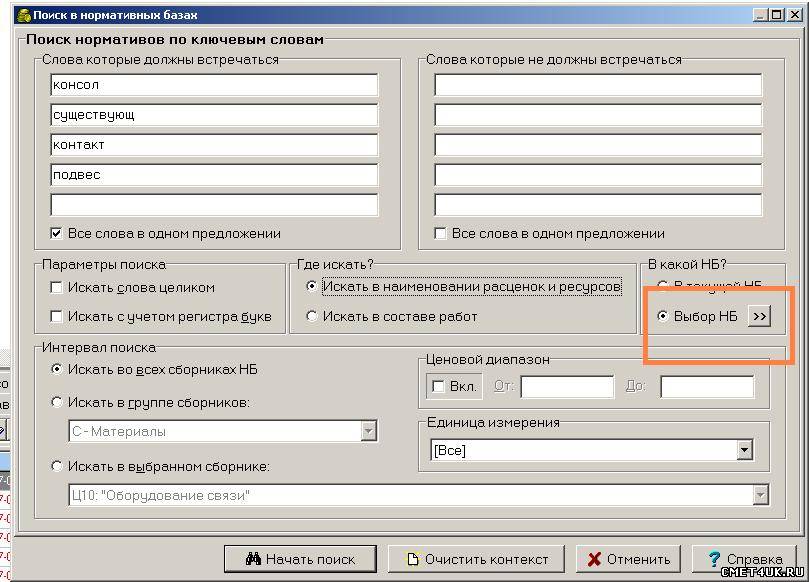Click the required word field containing подвес
This screenshot has height=582, width=809.
click(214, 174)
